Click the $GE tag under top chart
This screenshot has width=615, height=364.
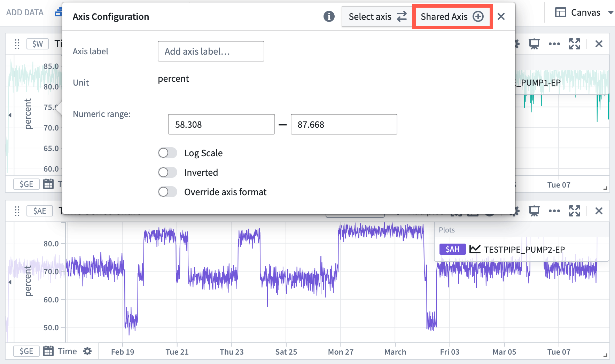click(26, 184)
